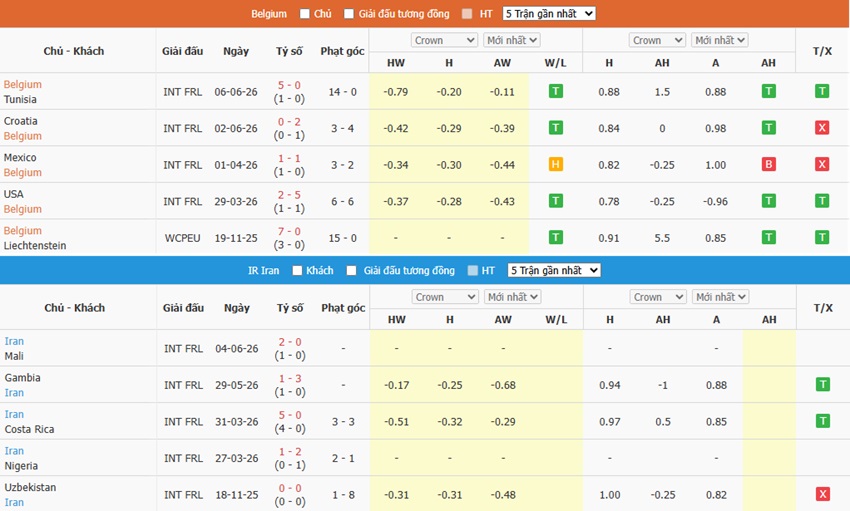
Task: Open the Mới nhất dropdown above Belgium's H/AH/A/AH columns
Action: 720,40
